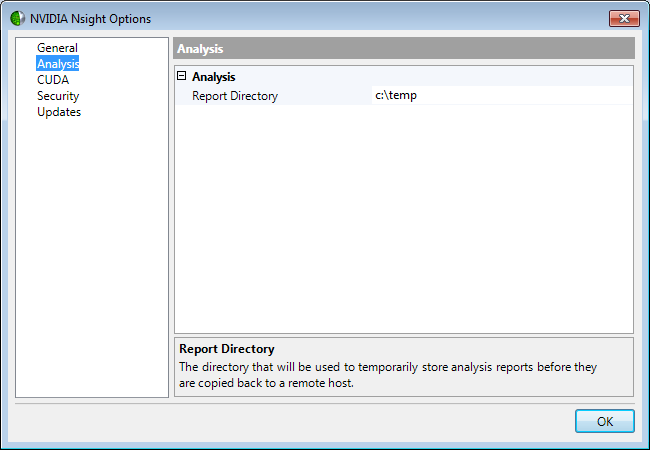Click the NVIDIA Nsight logo in title bar
Screen dimensions: 650x450
click(x=17, y=19)
